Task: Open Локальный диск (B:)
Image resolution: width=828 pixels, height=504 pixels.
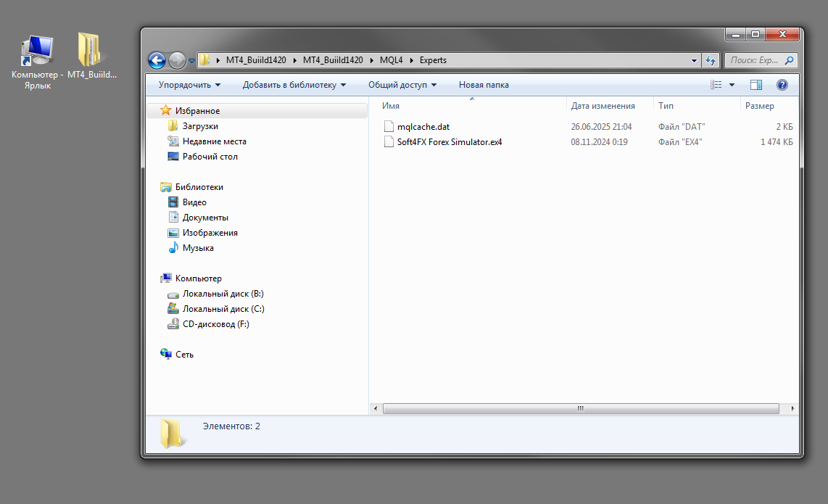Action: tap(223, 294)
